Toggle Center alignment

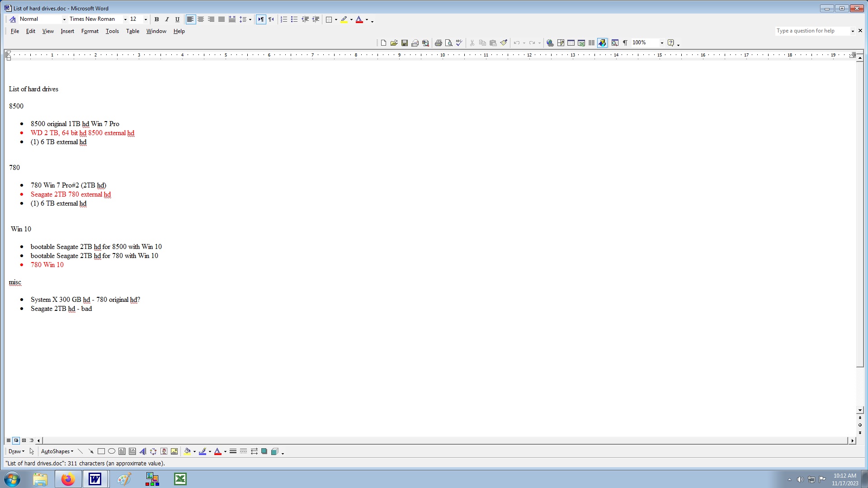(201, 19)
